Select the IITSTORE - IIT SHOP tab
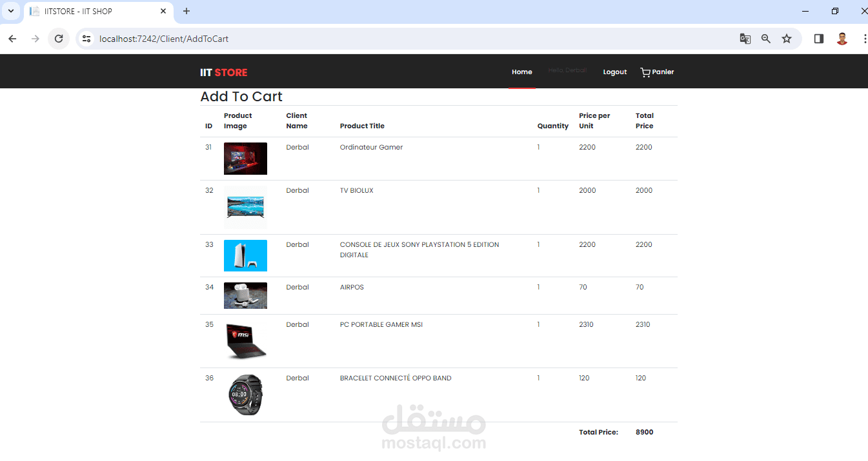Viewport: 868px width, 461px height. pyautogui.click(x=99, y=12)
